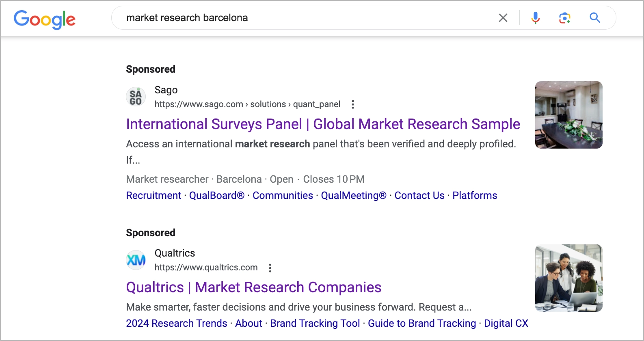Click the 'Sago' advertiser name

tap(166, 90)
